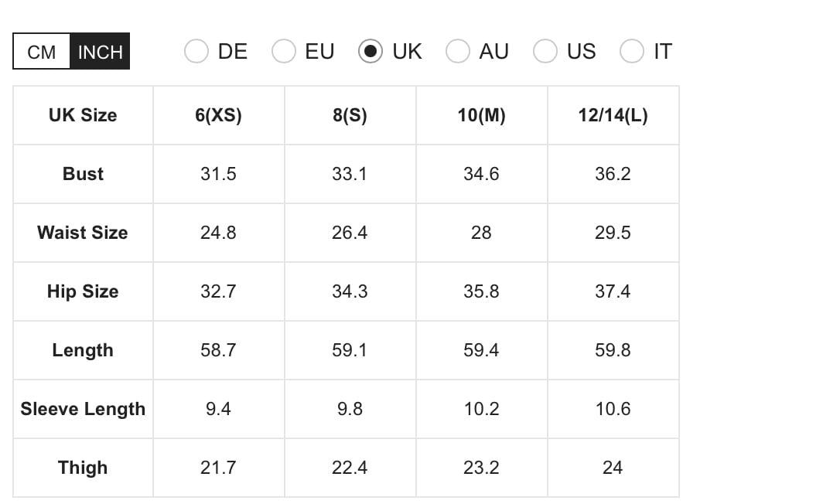Select the Sleeve Length row label
830x504 pixels.
tap(83, 409)
